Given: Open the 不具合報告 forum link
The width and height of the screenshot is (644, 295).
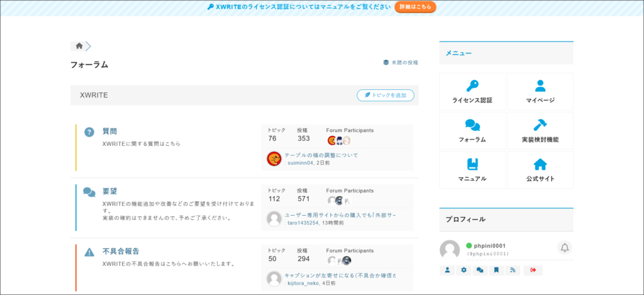Looking at the screenshot, I should tap(121, 252).
